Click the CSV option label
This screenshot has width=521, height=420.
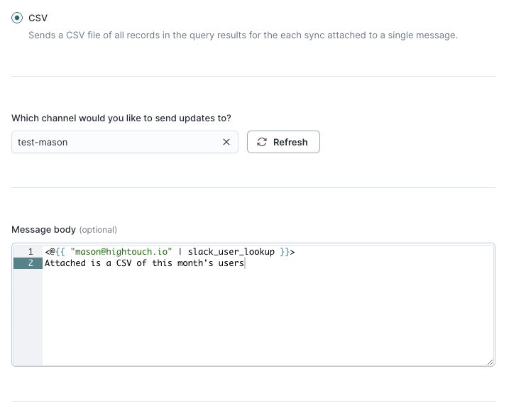(x=38, y=17)
